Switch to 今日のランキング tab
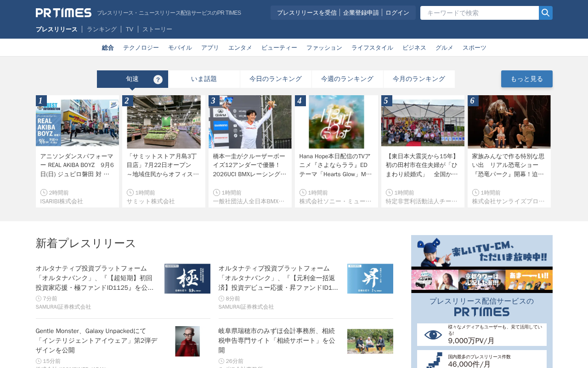Viewport: 588px width, 368px height. [276, 79]
